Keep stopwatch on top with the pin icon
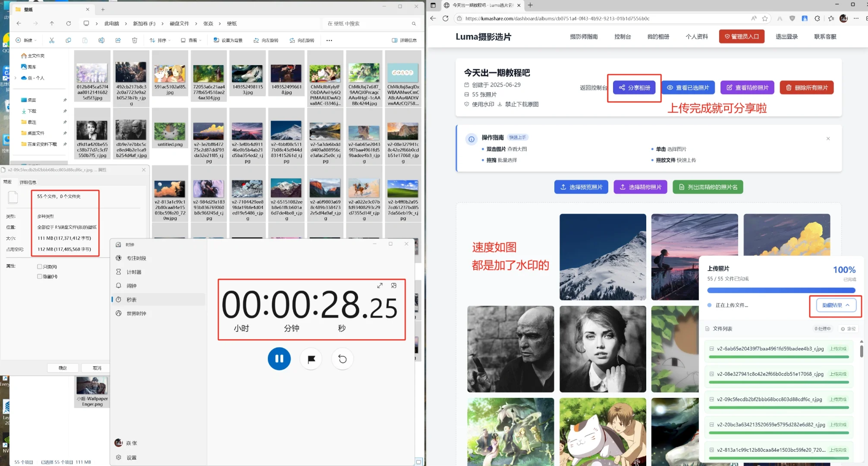Image resolution: width=868 pixels, height=466 pixels. tap(394, 286)
